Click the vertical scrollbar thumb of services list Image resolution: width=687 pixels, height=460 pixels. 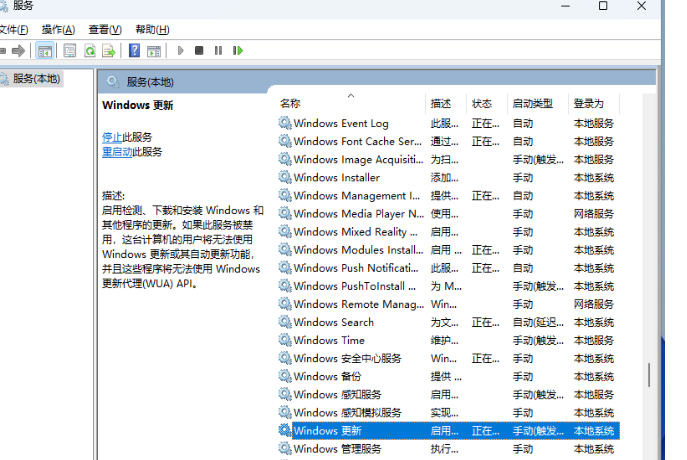click(649, 375)
